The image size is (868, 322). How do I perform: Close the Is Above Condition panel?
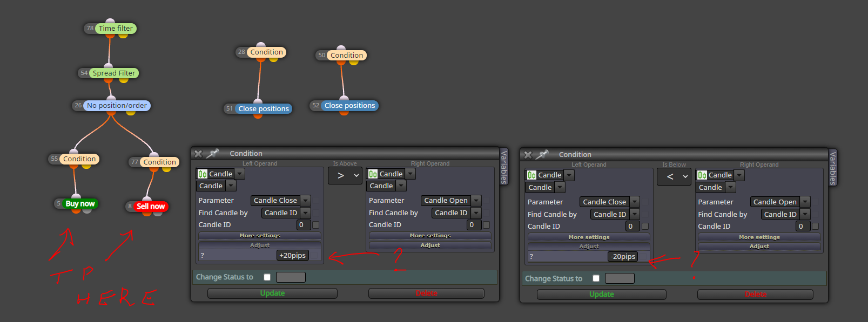coord(198,154)
